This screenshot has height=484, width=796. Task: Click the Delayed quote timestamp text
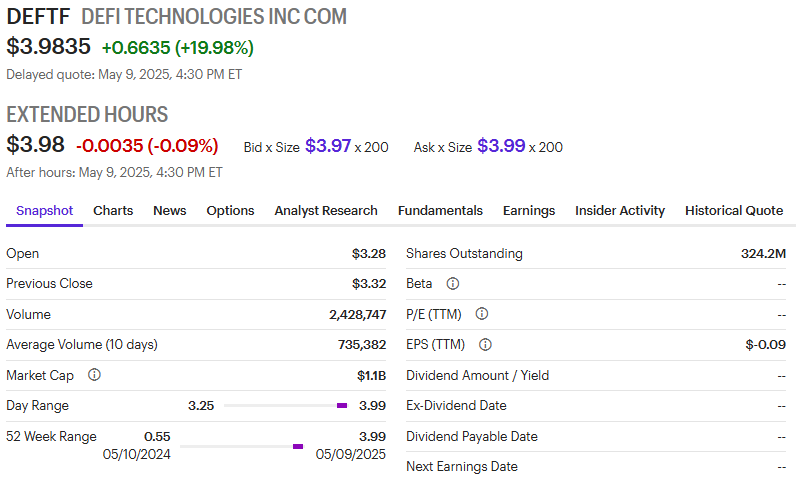(x=124, y=75)
